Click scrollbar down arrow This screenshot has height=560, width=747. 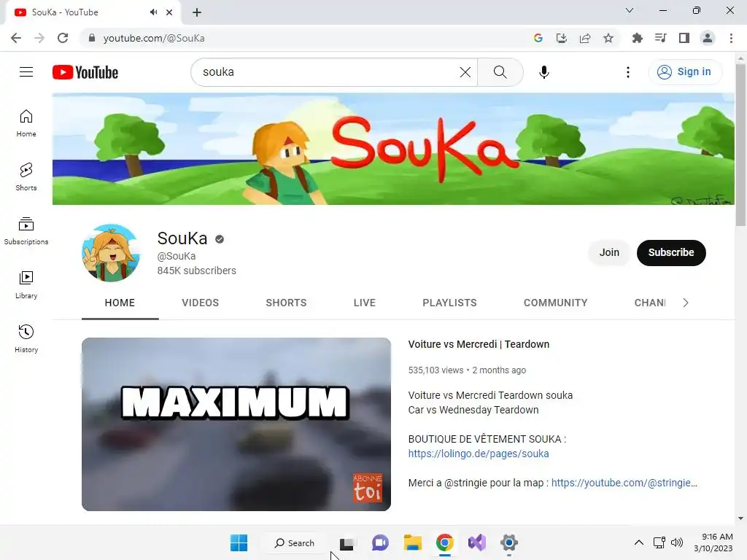pos(740,518)
